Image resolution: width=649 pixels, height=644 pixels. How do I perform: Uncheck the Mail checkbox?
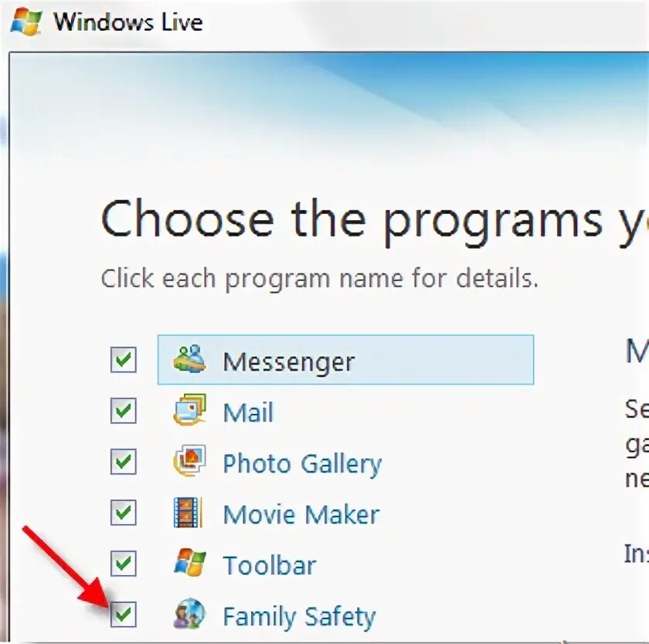point(124,410)
